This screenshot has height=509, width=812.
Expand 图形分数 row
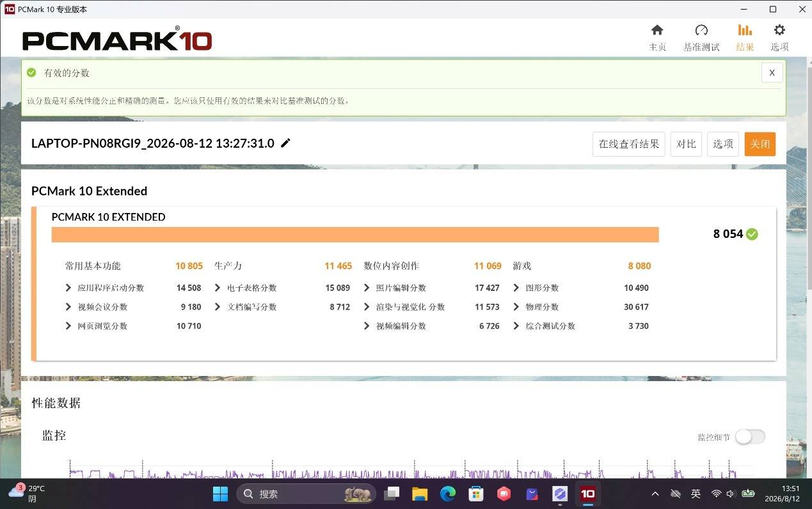point(516,288)
